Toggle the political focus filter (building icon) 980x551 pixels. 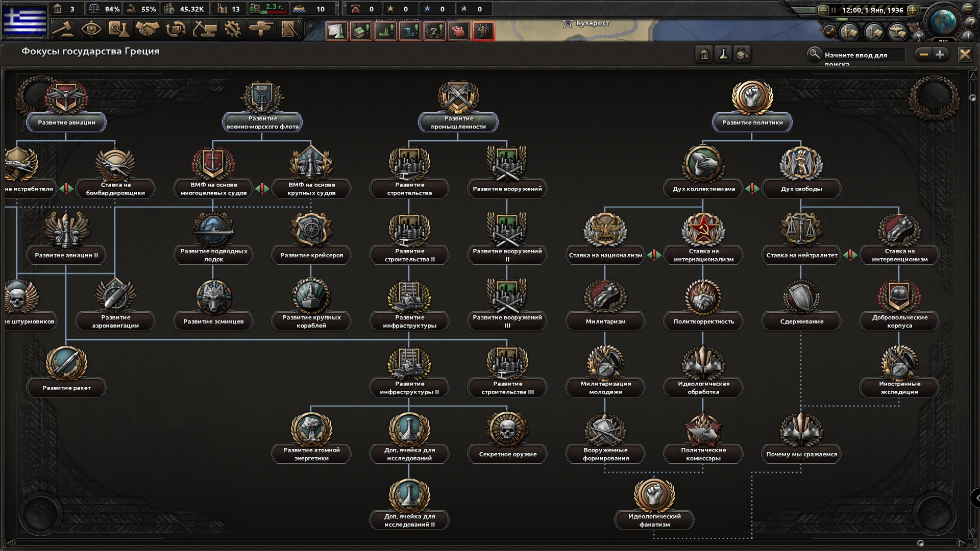click(x=704, y=55)
